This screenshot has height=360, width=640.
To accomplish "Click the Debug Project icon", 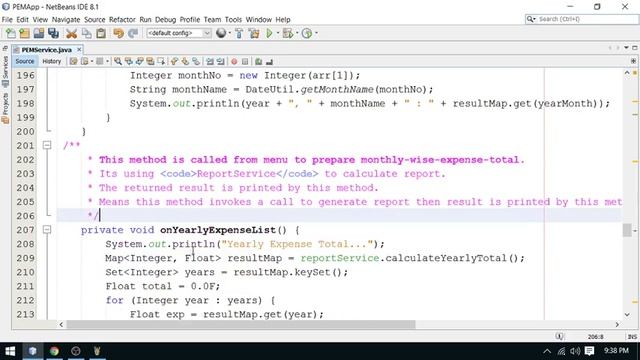I will point(288,33).
